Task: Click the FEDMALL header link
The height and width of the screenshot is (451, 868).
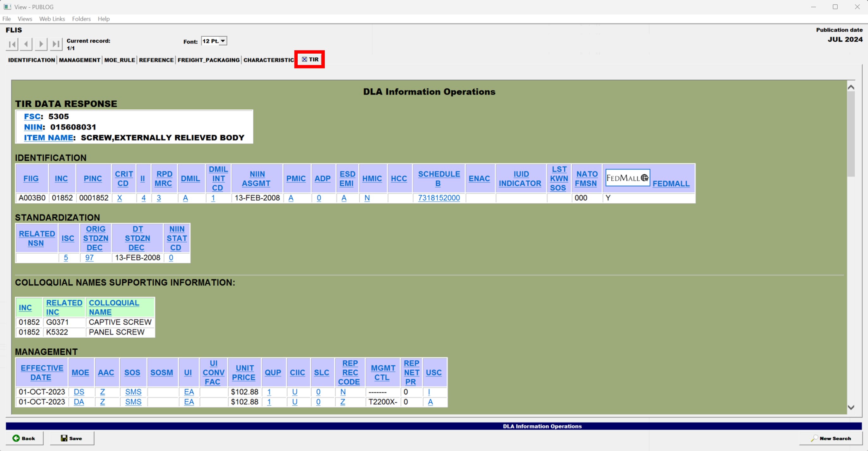Action: coord(671,184)
